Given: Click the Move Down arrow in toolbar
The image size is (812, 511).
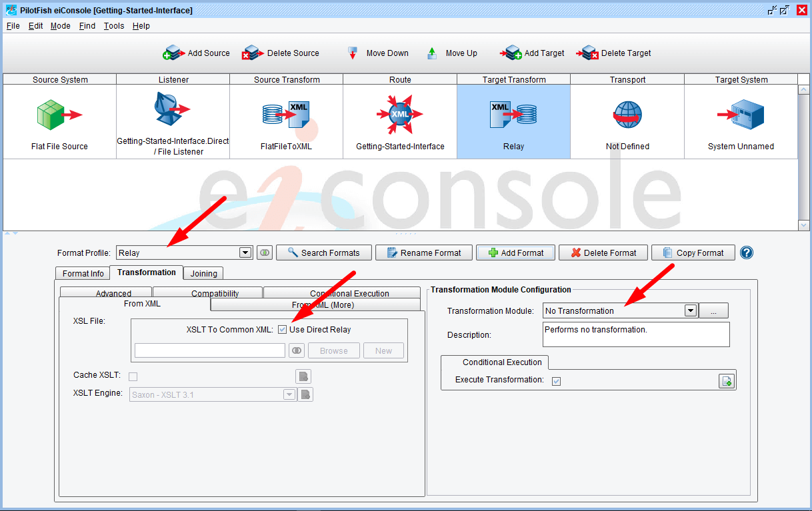Looking at the screenshot, I should 353,53.
